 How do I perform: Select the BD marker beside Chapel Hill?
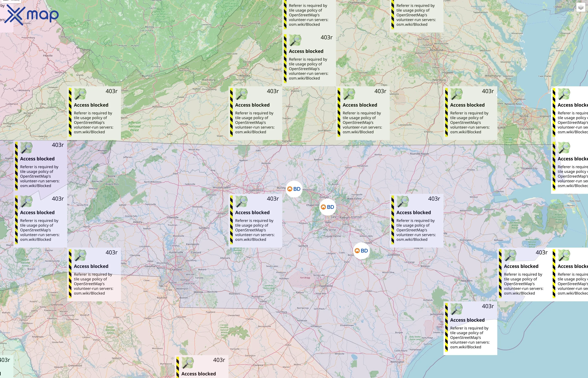328,207
